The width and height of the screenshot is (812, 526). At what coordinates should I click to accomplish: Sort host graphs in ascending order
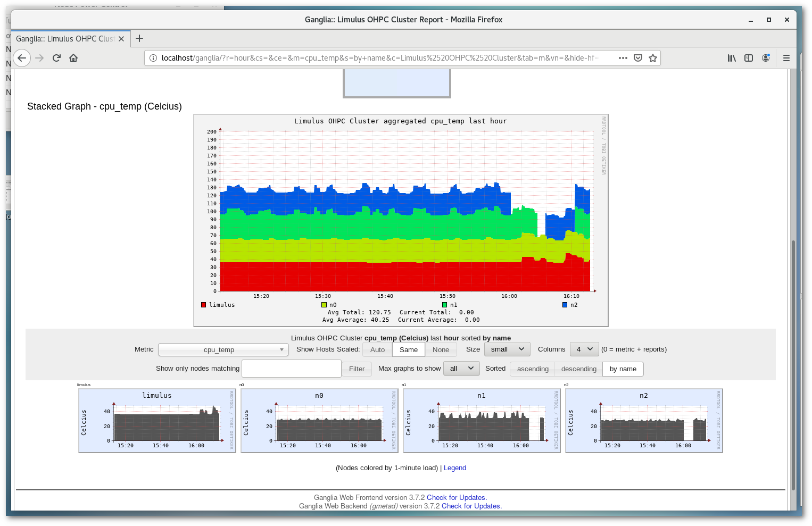coord(533,369)
